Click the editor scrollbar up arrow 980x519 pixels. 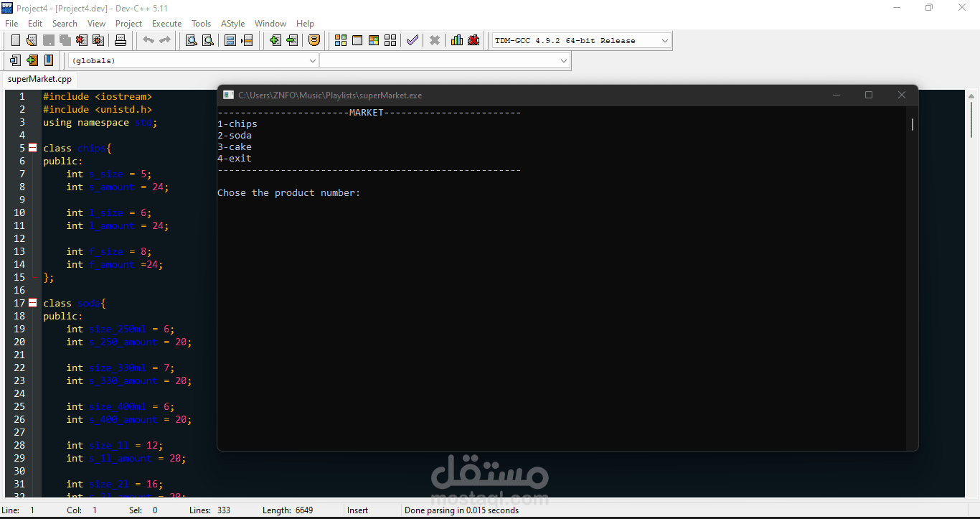click(x=971, y=95)
